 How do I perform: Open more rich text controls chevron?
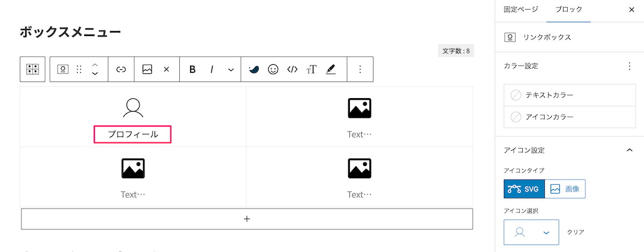(x=231, y=69)
